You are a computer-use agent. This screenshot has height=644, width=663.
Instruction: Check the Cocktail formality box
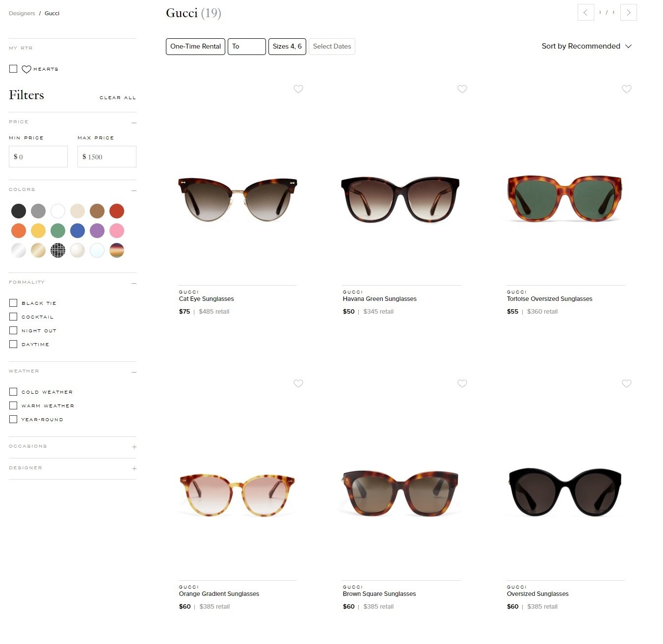13,317
